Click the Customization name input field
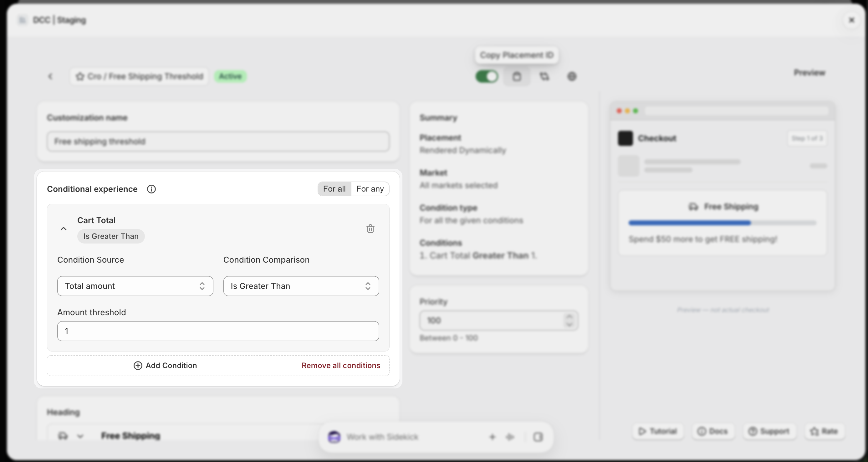Screen dimensions: 868x462 point(218,141)
